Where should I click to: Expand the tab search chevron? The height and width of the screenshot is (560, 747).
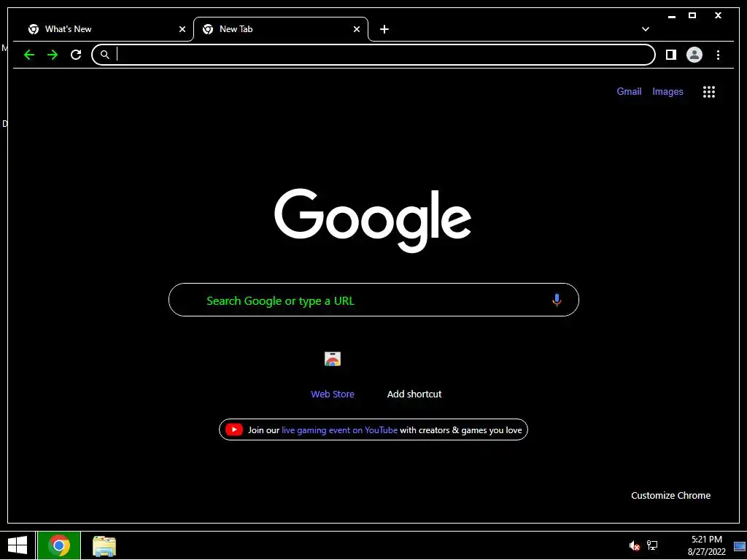tap(646, 29)
